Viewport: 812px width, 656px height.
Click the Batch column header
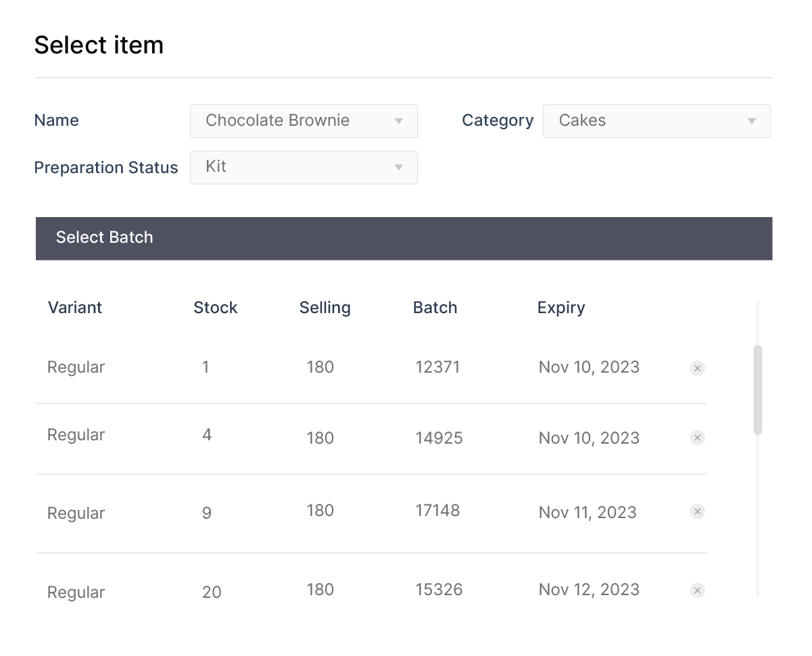435,308
